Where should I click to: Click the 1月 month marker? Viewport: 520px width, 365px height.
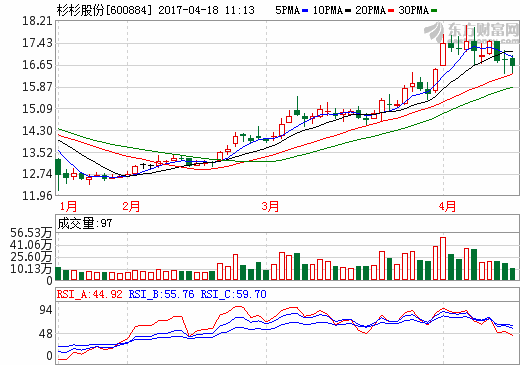click(x=68, y=207)
